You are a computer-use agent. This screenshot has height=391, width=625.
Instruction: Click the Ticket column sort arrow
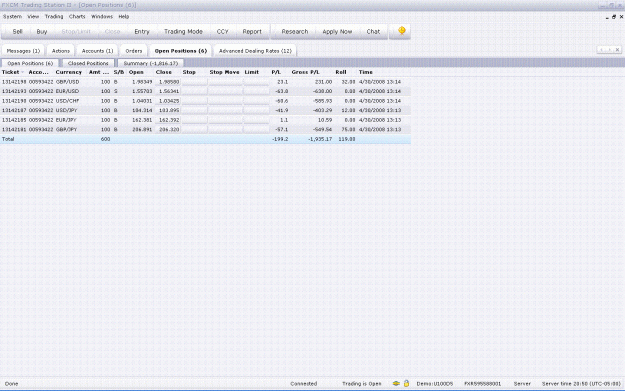point(23,72)
